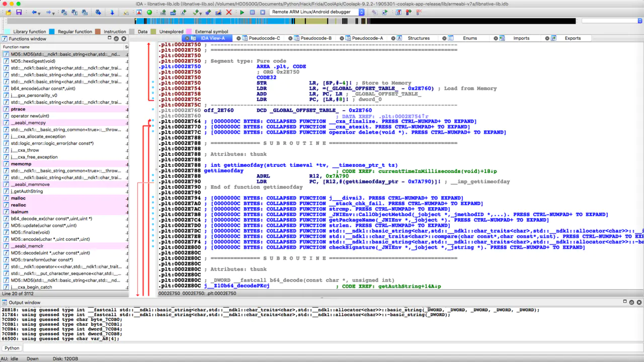Click the blue star toolbar icon
The width and height of the screenshot is (644, 362).
click(208, 12)
